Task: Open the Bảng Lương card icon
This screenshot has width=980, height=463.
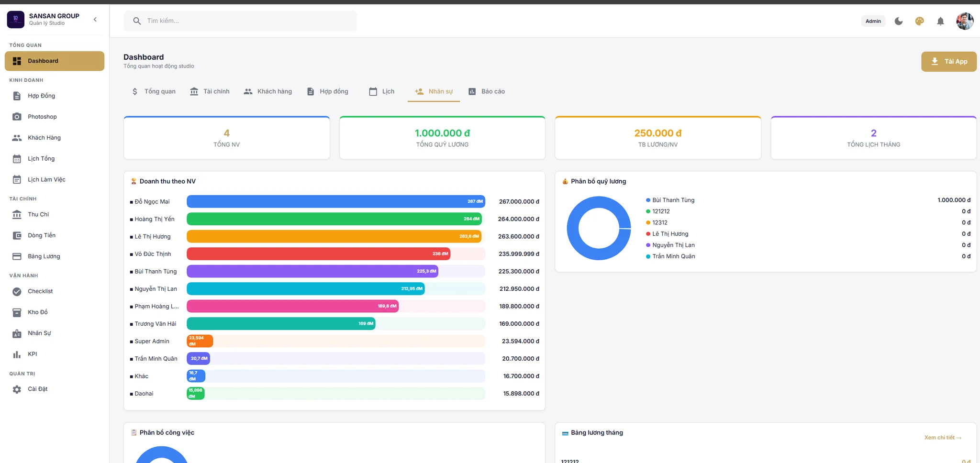Action: click(x=17, y=256)
